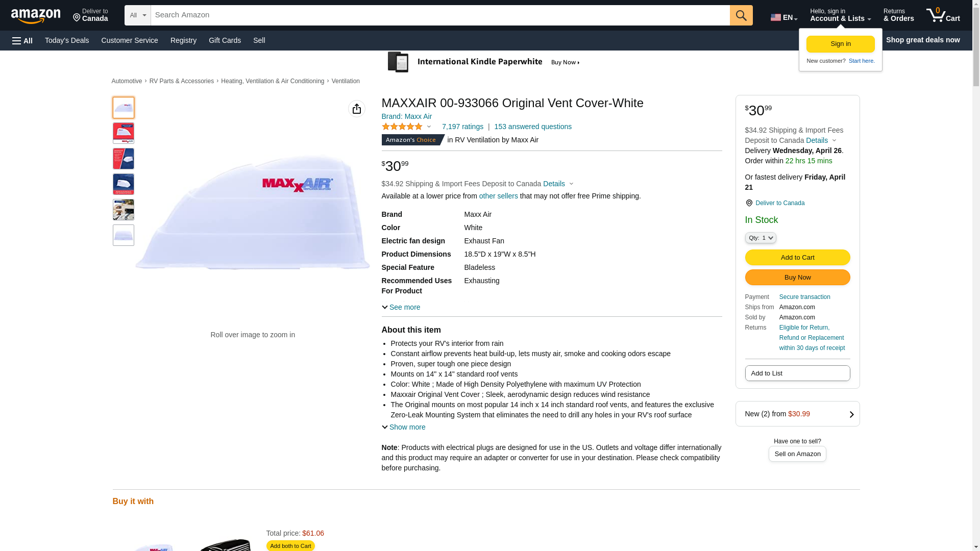This screenshot has width=980, height=551.
Task: Open Today's Deals in navigation bar
Action: point(67,40)
